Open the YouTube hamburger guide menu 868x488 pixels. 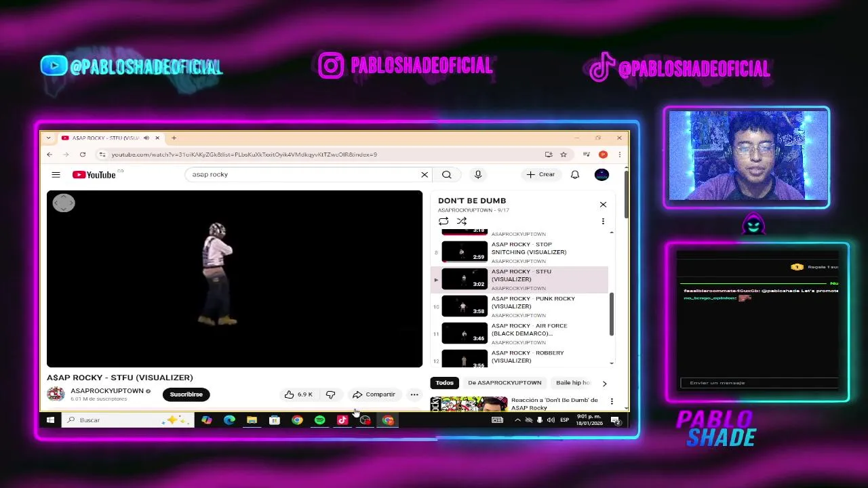[56, 175]
